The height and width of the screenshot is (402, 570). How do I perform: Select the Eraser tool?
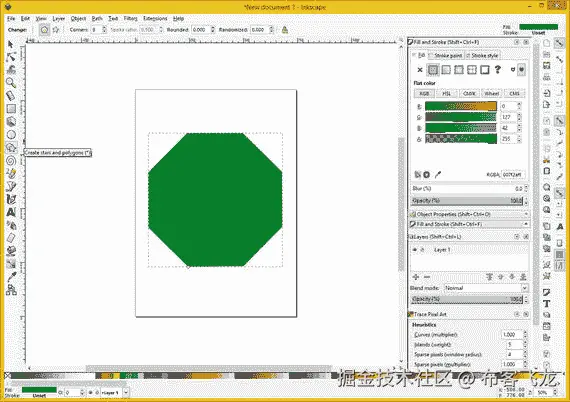11,238
